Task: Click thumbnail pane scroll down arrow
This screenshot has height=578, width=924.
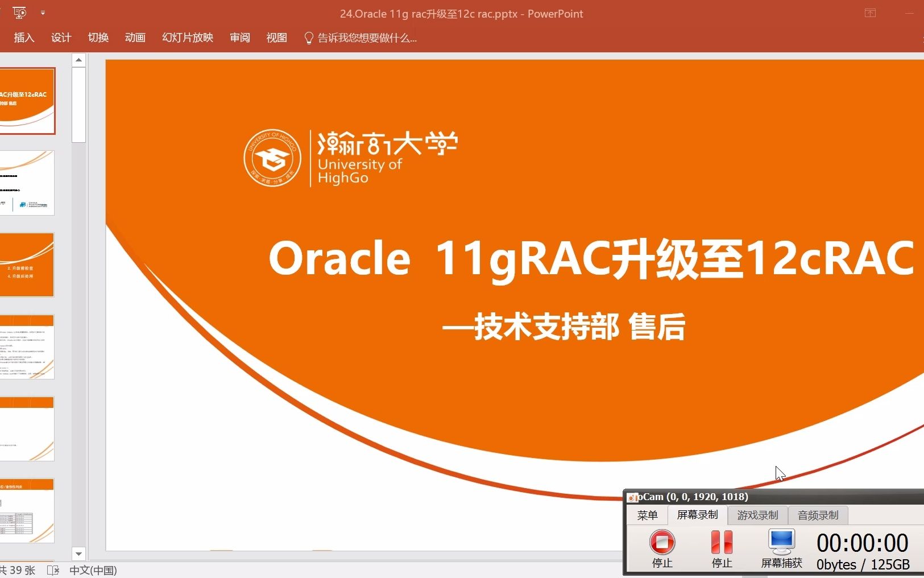Action: [x=78, y=554]
